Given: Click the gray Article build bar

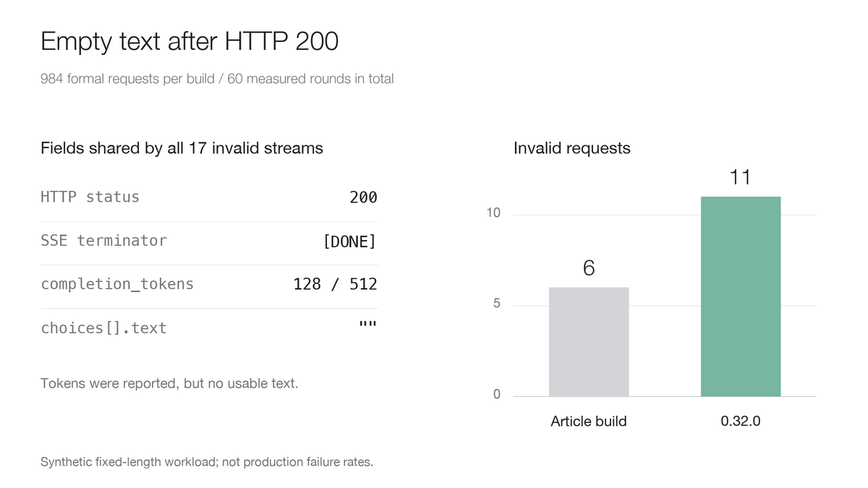Looking at the screenshot, I should click(x=589, y=342).
